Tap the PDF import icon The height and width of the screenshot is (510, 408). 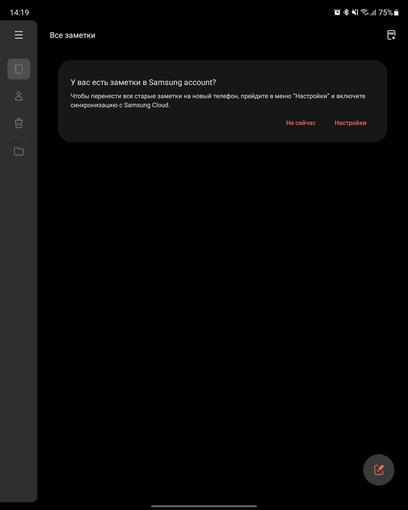pyautogui.click(x=391, y=35)
